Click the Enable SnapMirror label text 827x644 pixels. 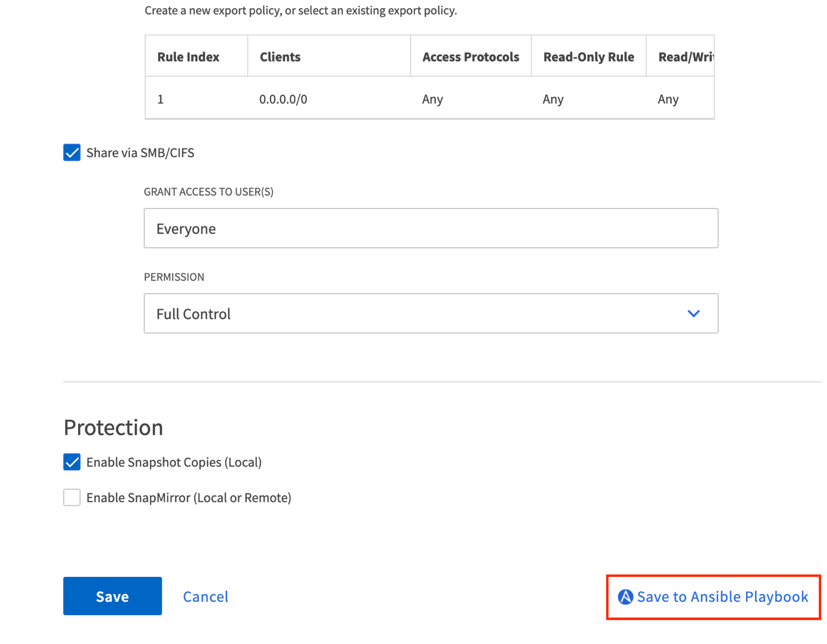189,497
